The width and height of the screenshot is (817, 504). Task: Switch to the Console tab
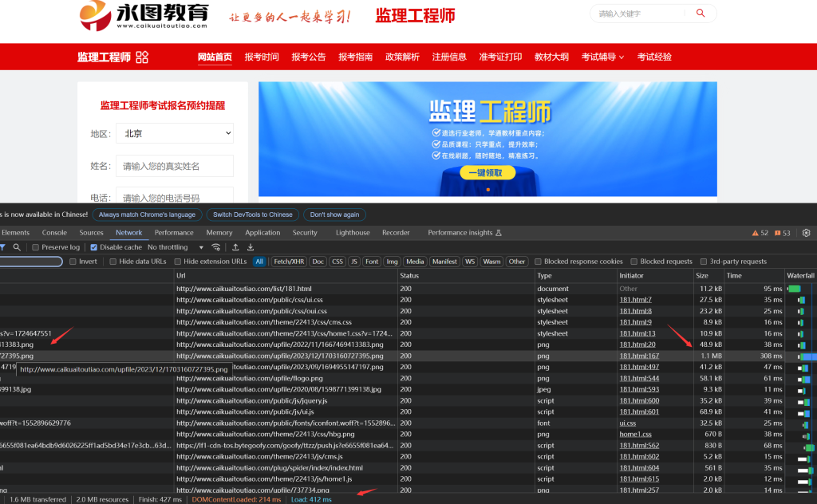[x=54, y=233]
